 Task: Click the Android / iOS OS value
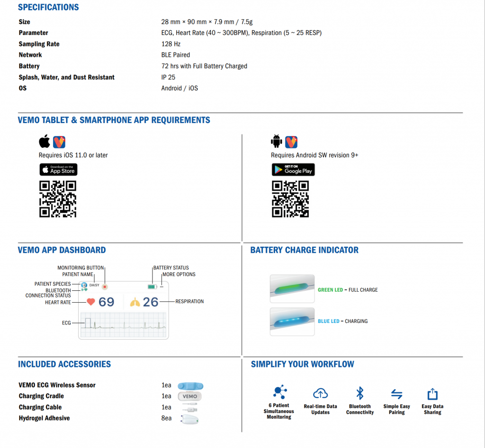180,88
